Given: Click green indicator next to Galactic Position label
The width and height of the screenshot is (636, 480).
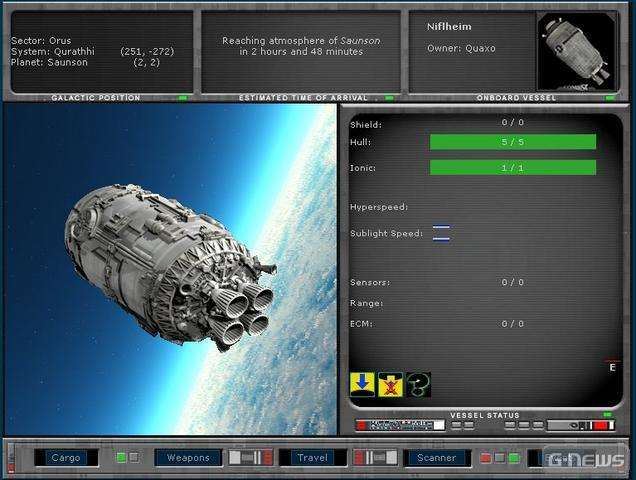Looking at the screenshot, I should (183, 98).
